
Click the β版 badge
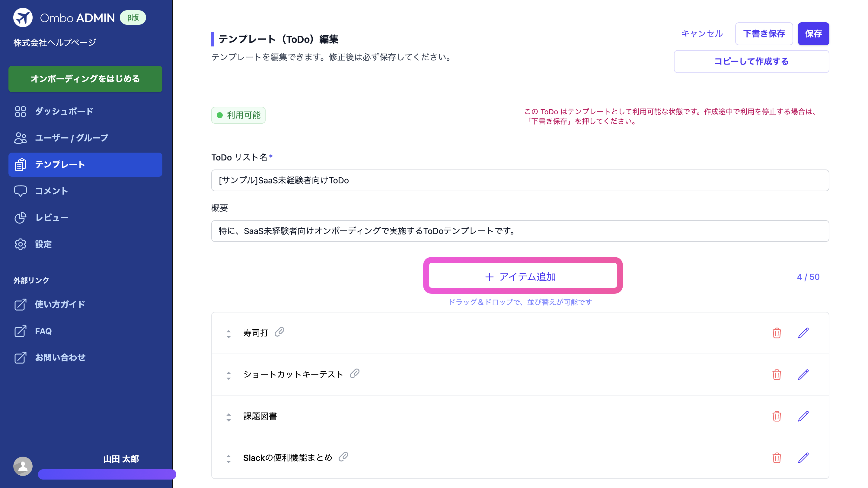(x=133, y=17)
